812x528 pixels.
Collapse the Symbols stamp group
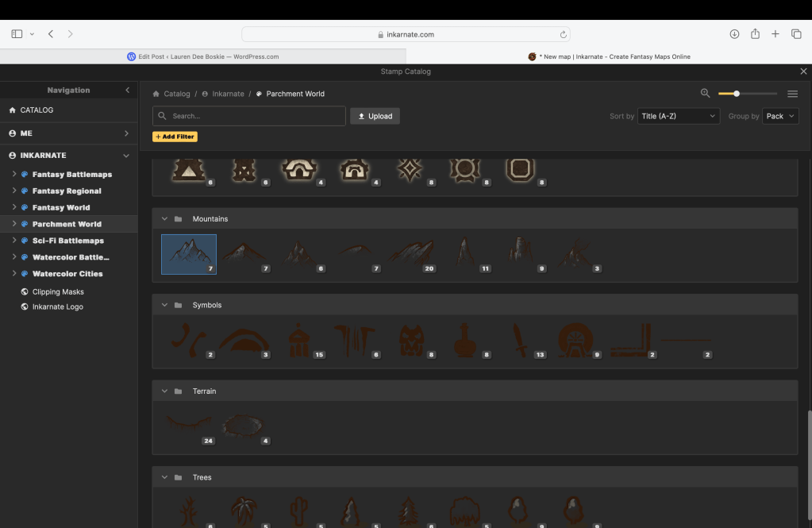coord(165,306)
